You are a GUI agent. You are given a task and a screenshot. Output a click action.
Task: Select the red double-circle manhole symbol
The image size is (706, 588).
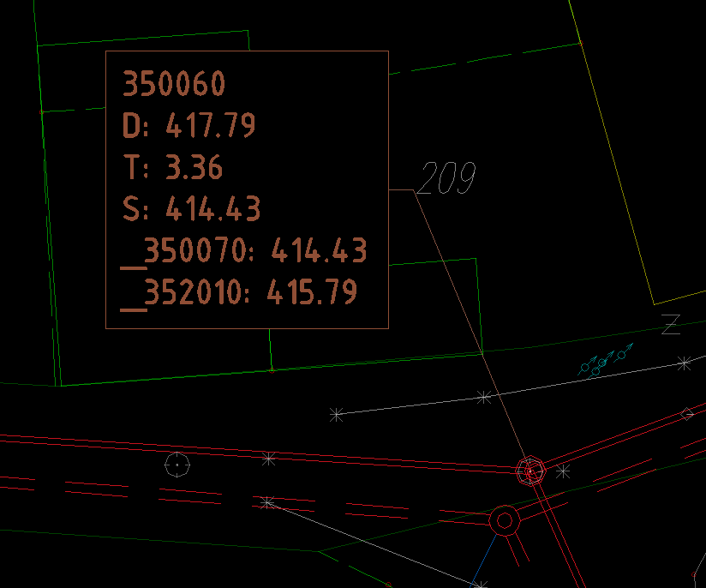(505, 521)
